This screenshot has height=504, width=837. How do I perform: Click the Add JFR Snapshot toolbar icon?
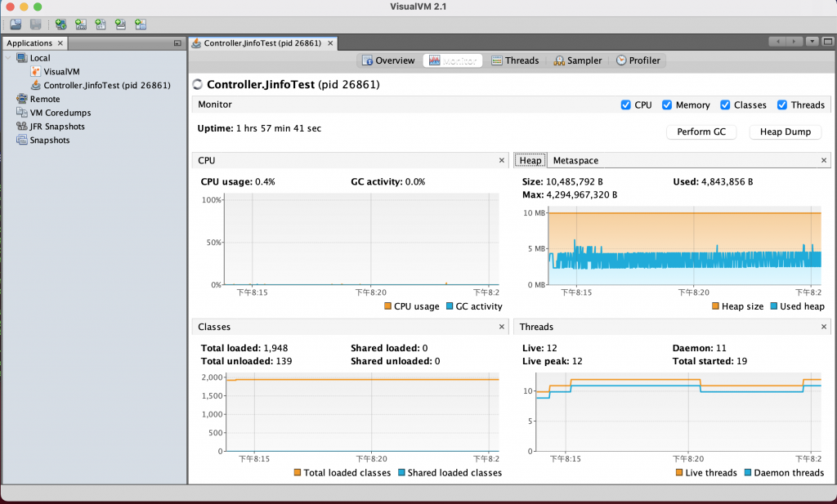pos(121,24)
